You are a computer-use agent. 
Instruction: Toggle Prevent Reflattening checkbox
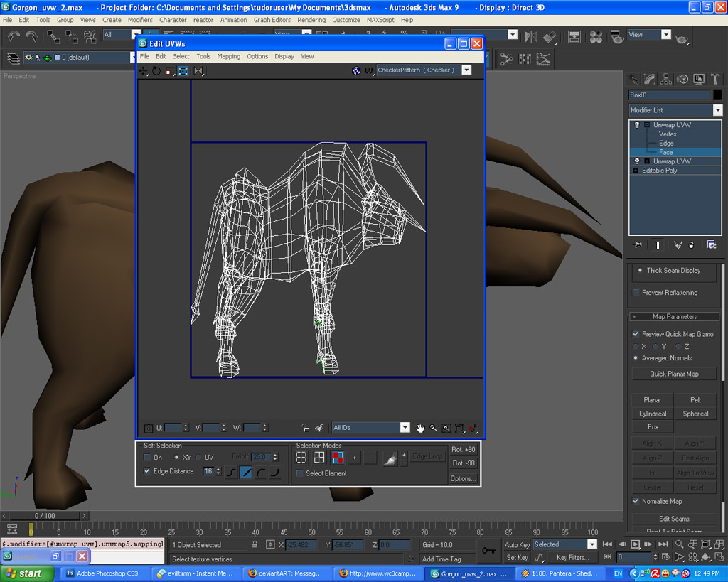(x=636, y=293)
